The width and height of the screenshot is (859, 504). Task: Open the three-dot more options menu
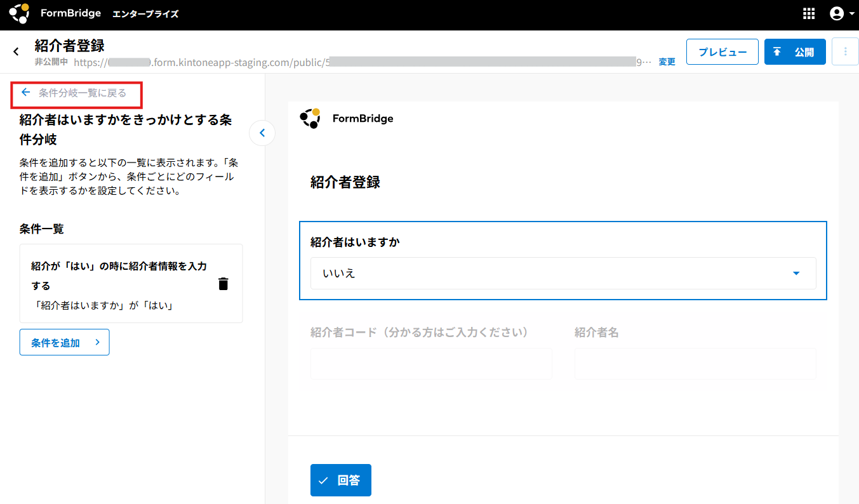[845, 52]
